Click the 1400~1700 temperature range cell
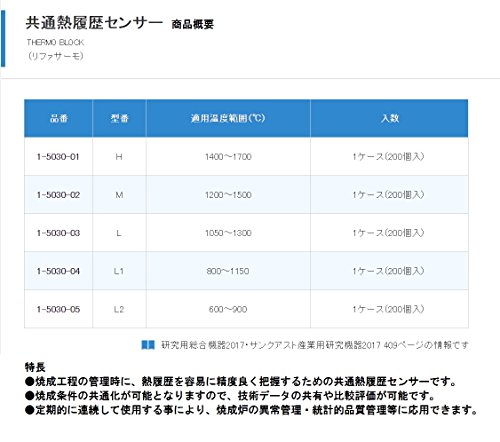The width and height of the screenshot is (500, 442). click(228, 157)
